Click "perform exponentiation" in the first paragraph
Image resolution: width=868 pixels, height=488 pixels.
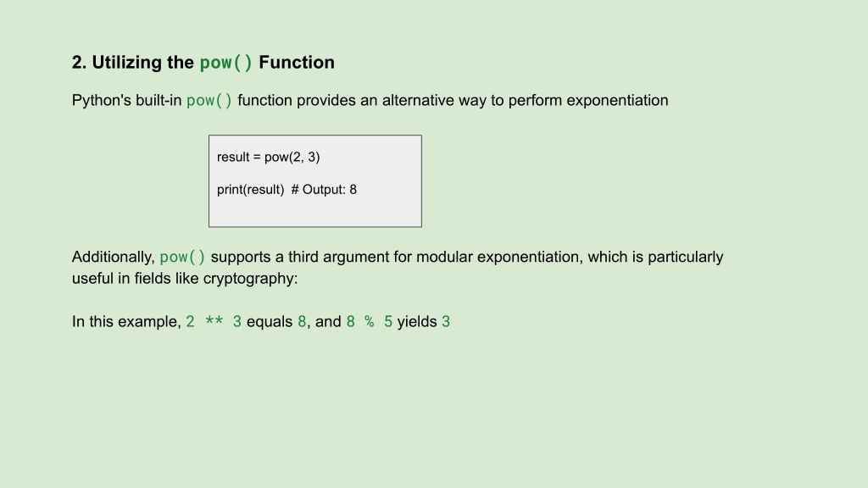pyautogui.click(x=588, y=100)
